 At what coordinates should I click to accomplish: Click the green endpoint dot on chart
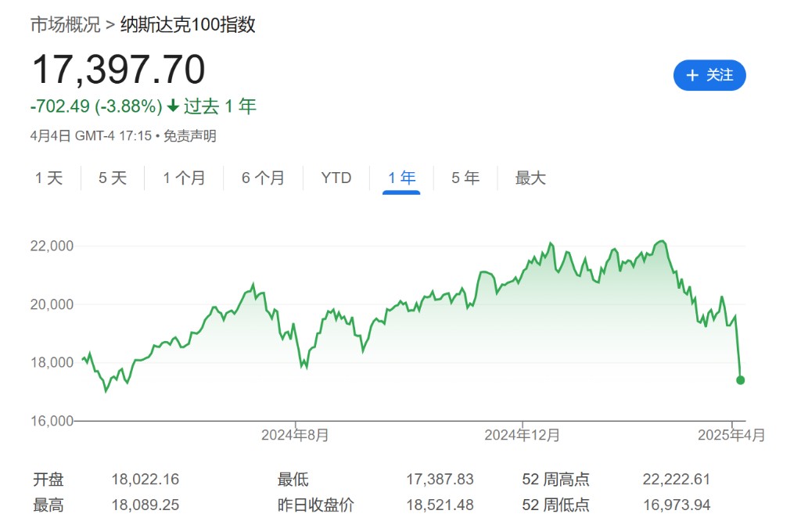click(740, 379)
